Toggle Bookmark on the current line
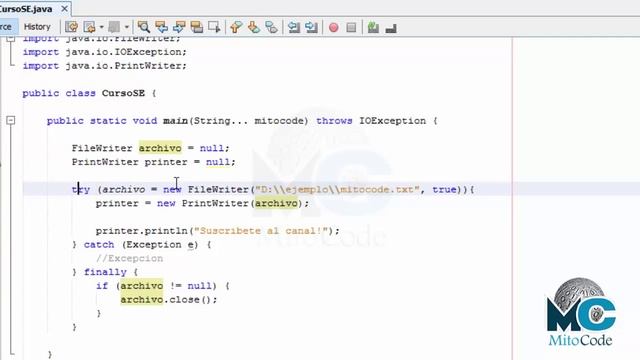The height and width of the screenshot is (360, 640). click(271, 27)
